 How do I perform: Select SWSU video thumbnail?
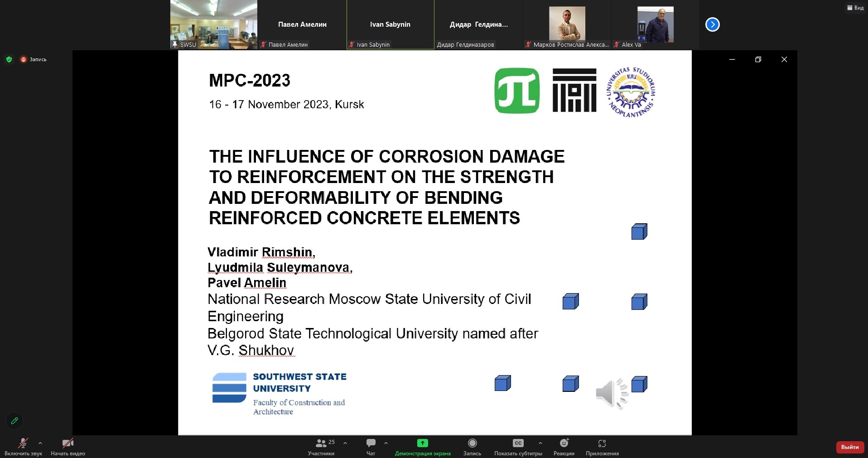(x=214, y=24)
